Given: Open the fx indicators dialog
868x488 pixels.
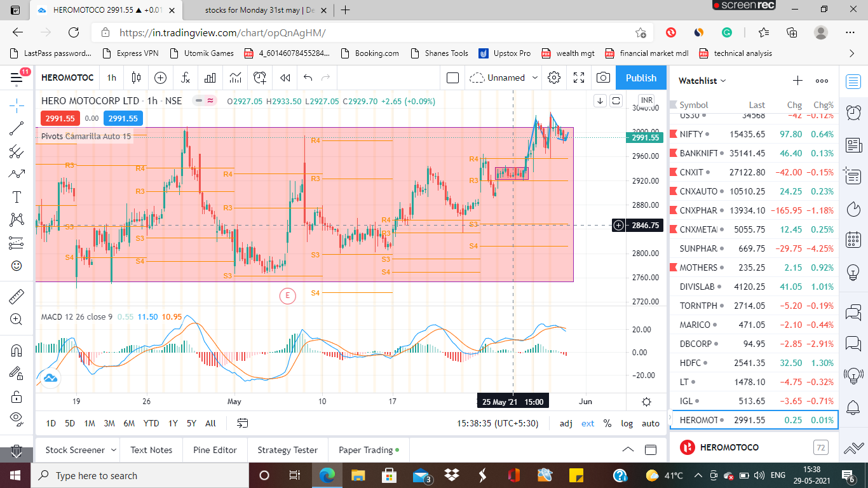Looking at the screenshot, I should (x=186, y=78).
